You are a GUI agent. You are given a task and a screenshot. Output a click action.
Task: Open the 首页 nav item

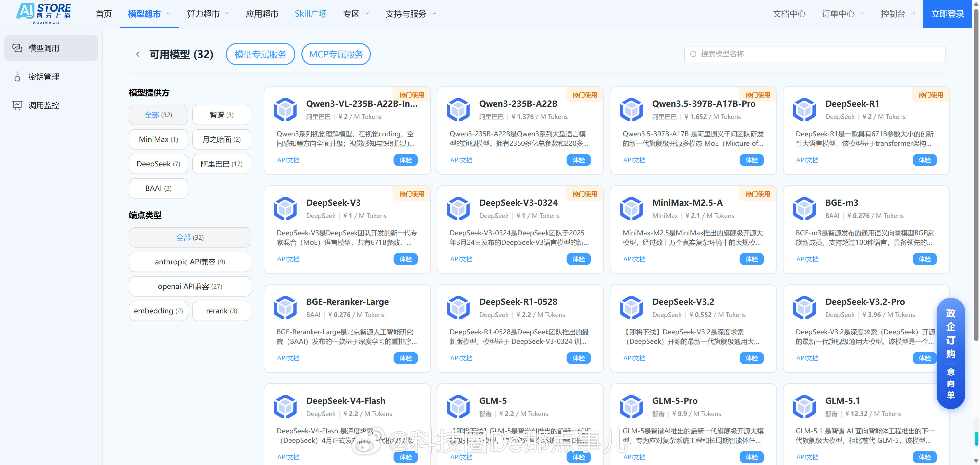pyautogui.click(x=103, y=14)
